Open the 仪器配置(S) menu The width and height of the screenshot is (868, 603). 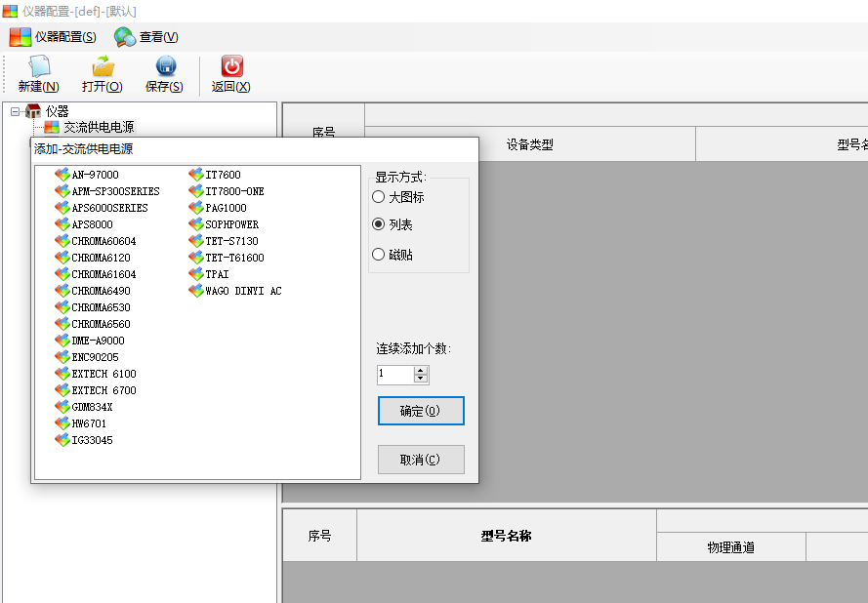tap(53, 37)
